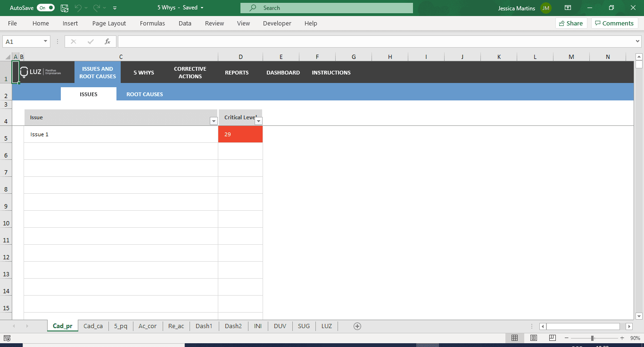644x347 pixels.
Task: Open the accessibility checker in the status bar
Action: point(7,338)
